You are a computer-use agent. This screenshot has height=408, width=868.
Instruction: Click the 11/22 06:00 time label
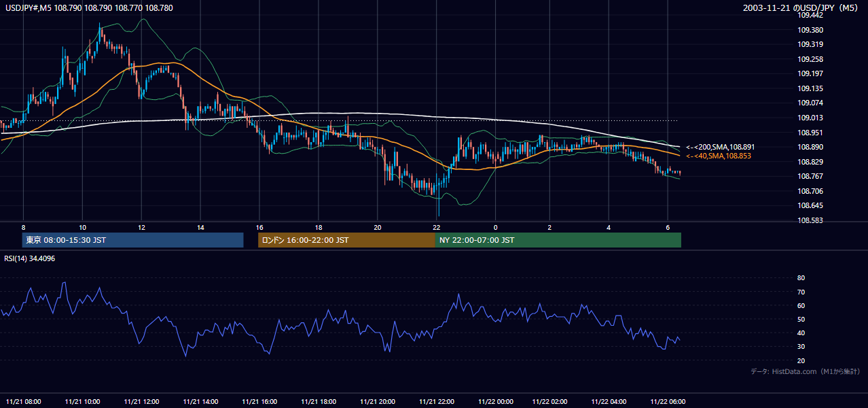tap(668, 401)
